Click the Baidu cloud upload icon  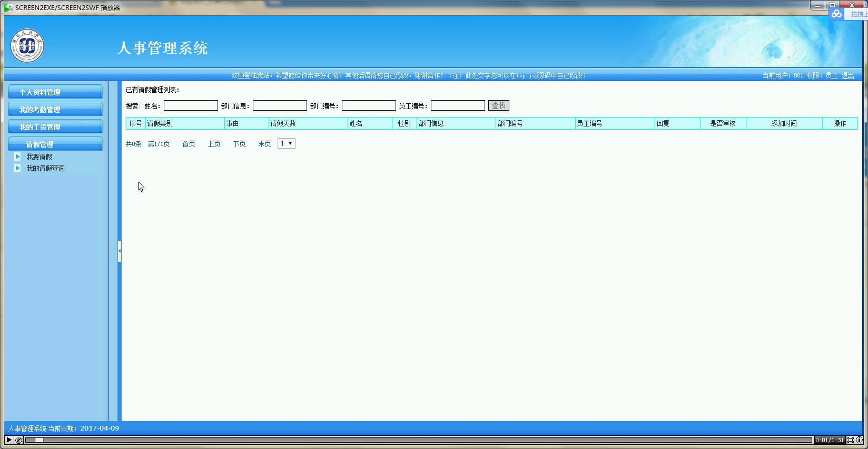(x=836, y=14)
